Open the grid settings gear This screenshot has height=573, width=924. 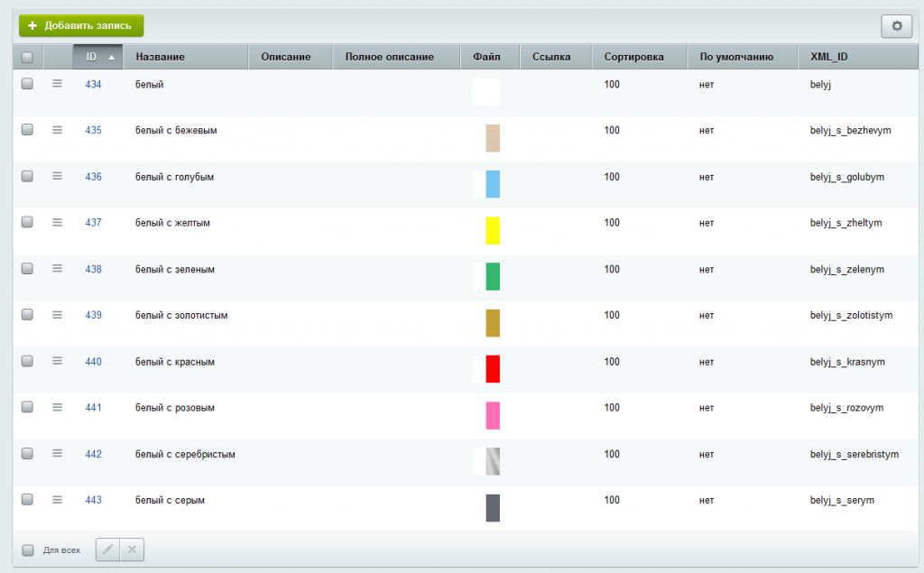[x=896, y=26]
